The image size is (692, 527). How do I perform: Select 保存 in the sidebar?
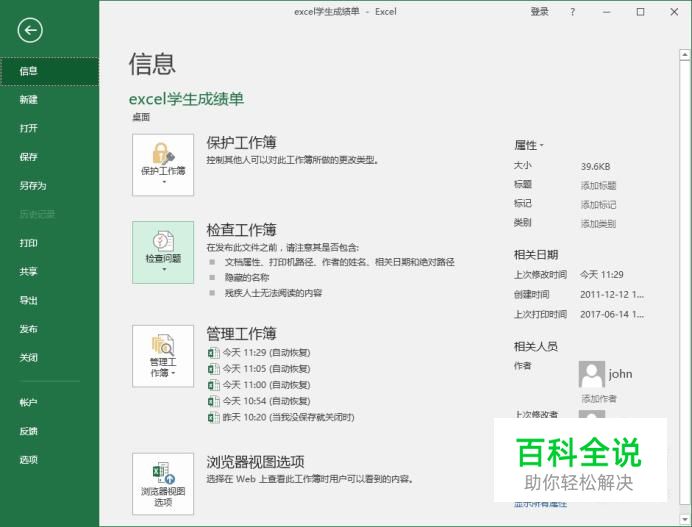pos(49,157)
